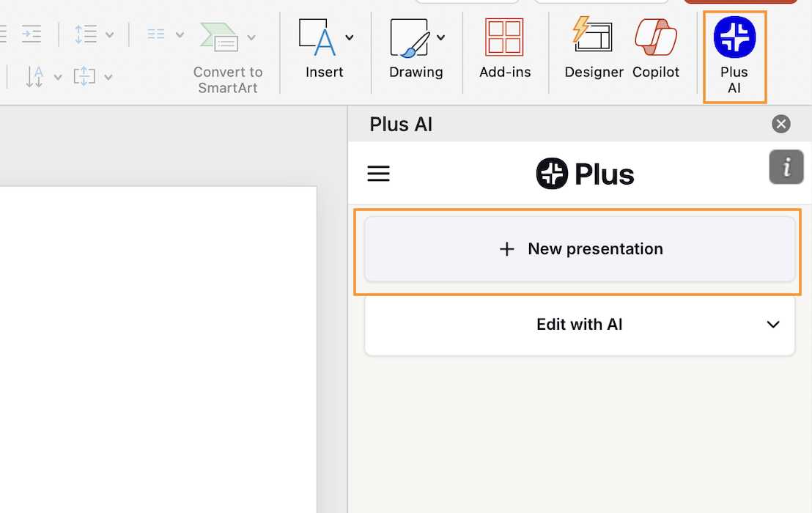The height and width of the screenshot is (513, 812).
Task: Open the Plus AI ribbon add-in
Action: pyautogui.click(x=734, y=56)
